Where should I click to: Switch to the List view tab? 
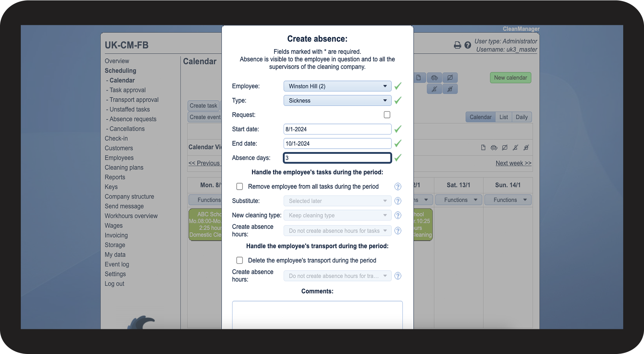(x=504, y=117)
